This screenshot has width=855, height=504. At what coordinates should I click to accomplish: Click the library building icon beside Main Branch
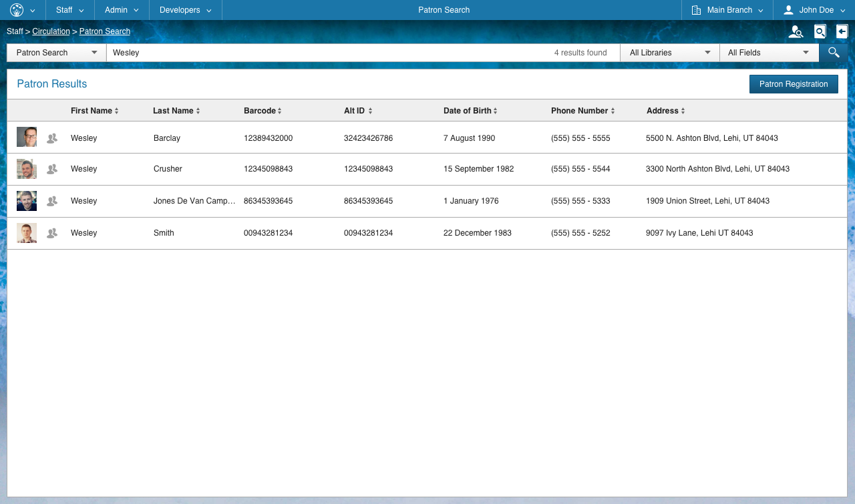[x=697, y=9]
